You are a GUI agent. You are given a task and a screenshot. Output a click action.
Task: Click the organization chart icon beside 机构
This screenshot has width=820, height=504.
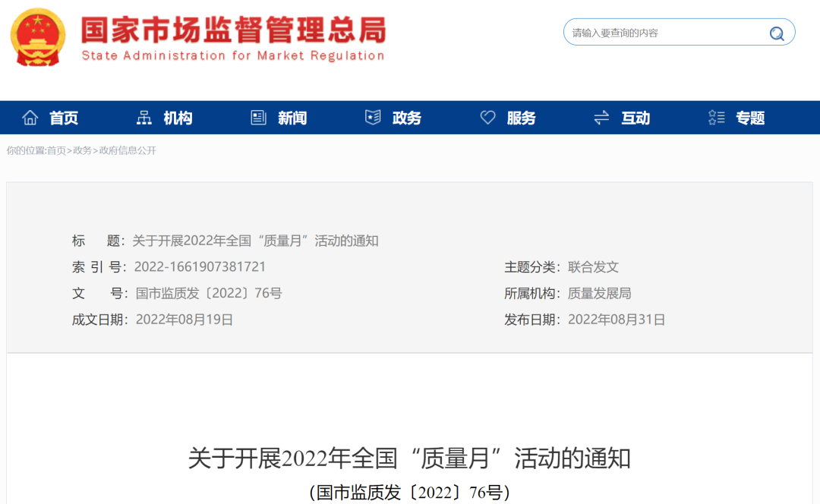pos(143,118)
